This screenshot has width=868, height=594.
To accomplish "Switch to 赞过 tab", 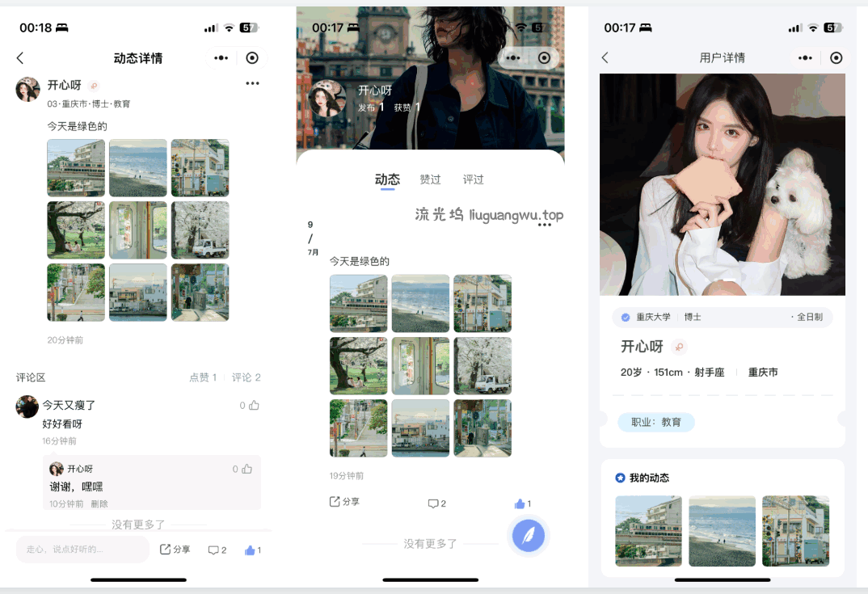I will coord(430,179).
